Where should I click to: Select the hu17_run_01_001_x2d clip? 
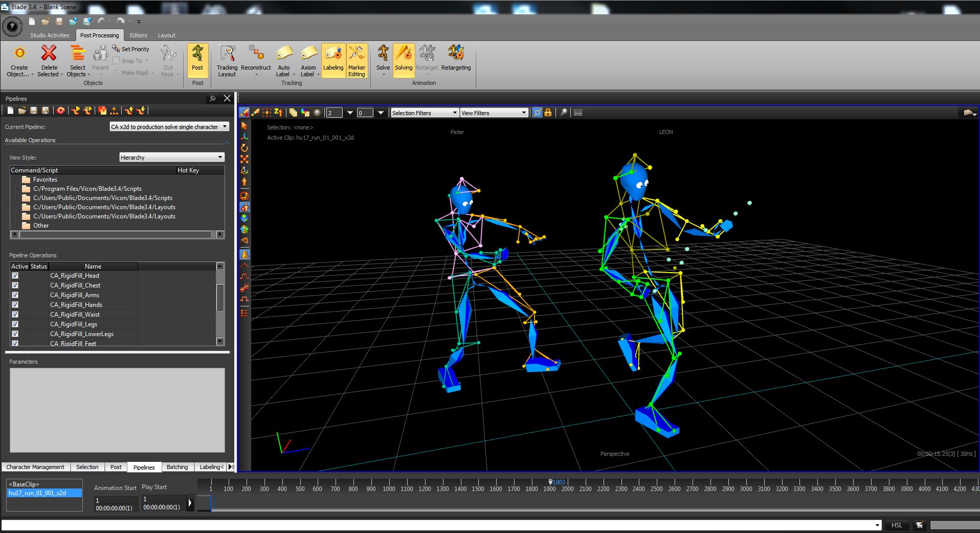[44, 493]
